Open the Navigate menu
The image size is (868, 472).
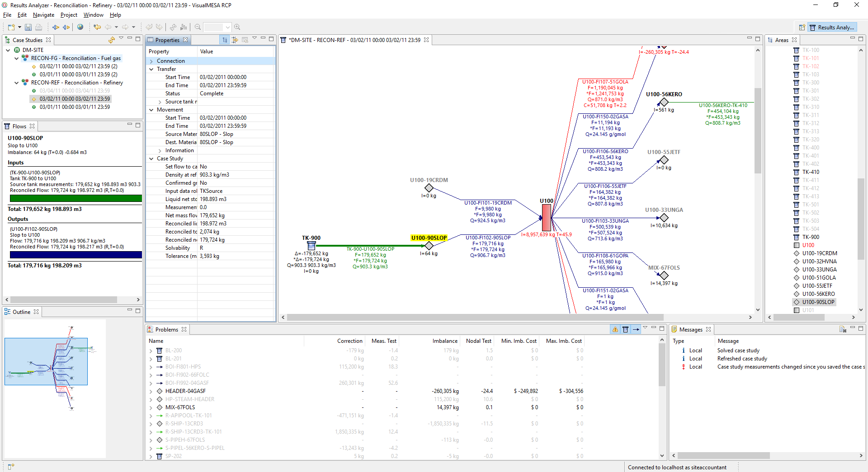(x=43, y=15)
